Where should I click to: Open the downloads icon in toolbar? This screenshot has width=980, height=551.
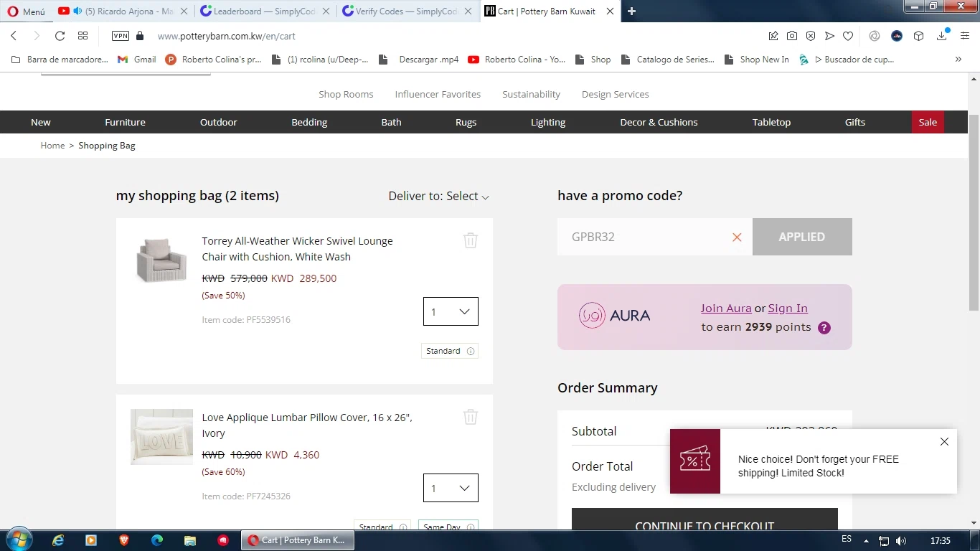click(x=943, y=36)
